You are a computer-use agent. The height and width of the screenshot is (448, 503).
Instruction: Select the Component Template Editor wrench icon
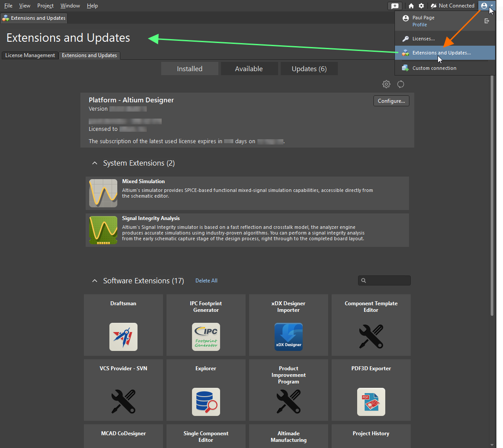[x=371, y=336]
